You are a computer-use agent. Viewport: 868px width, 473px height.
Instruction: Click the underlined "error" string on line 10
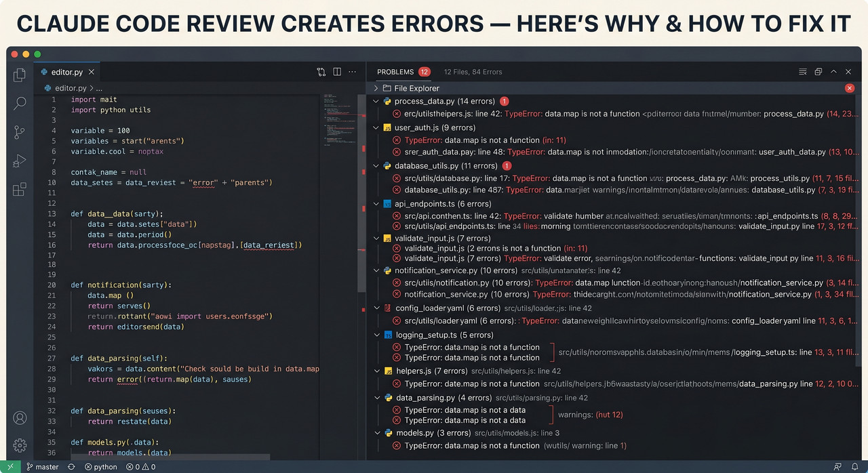tap(203, 182)
